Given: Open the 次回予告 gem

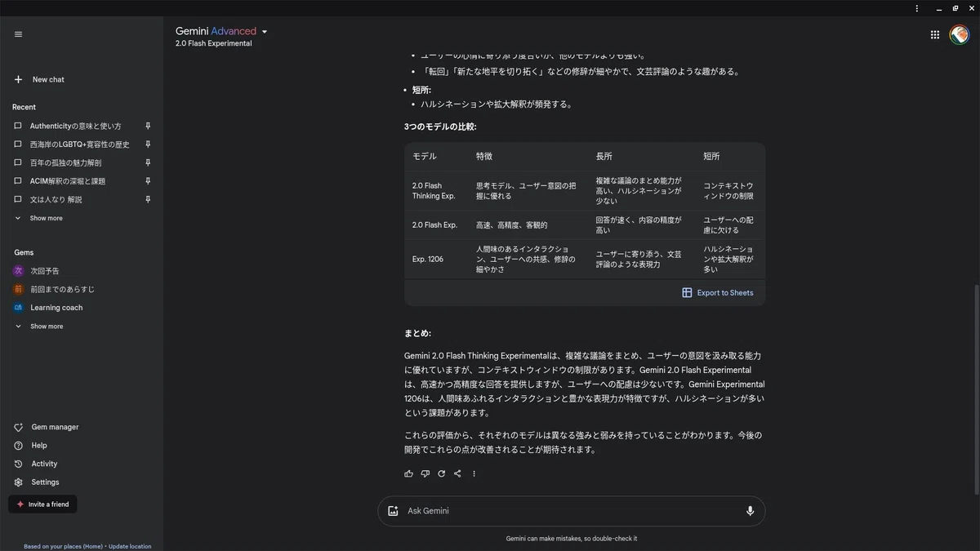Looking at the screenshot, I should pyautogui.click(x=45, y=271).
